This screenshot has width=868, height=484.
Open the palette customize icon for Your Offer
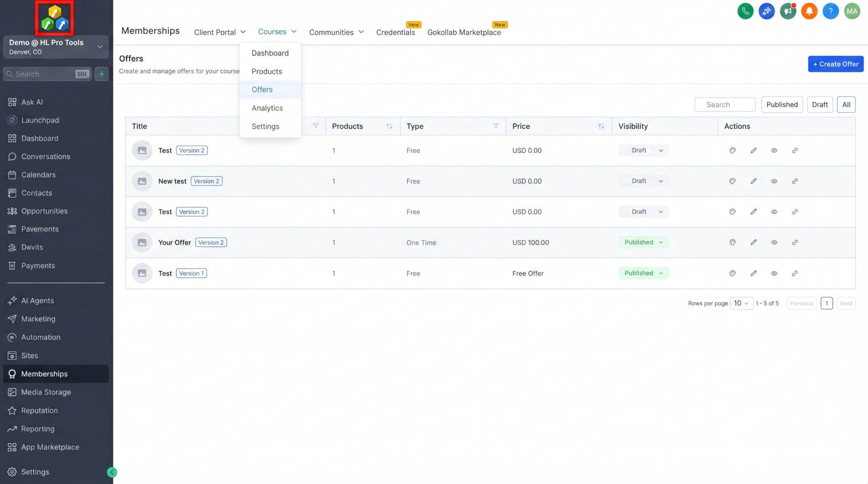click(x=732, y=243)
